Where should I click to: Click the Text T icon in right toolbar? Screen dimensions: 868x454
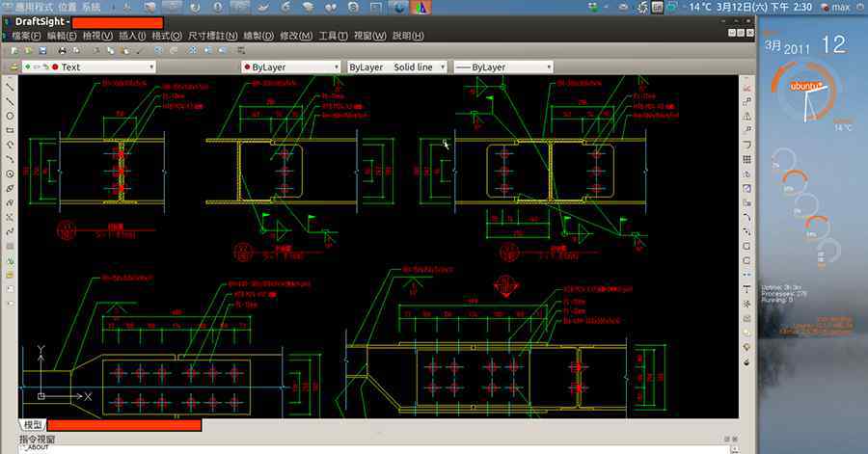[x=746, y=288]
